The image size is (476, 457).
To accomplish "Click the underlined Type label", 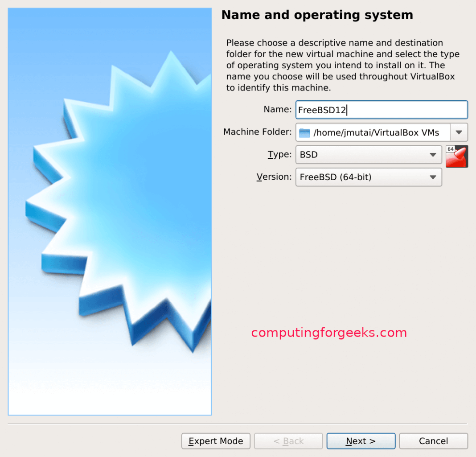I will point(279,154).
